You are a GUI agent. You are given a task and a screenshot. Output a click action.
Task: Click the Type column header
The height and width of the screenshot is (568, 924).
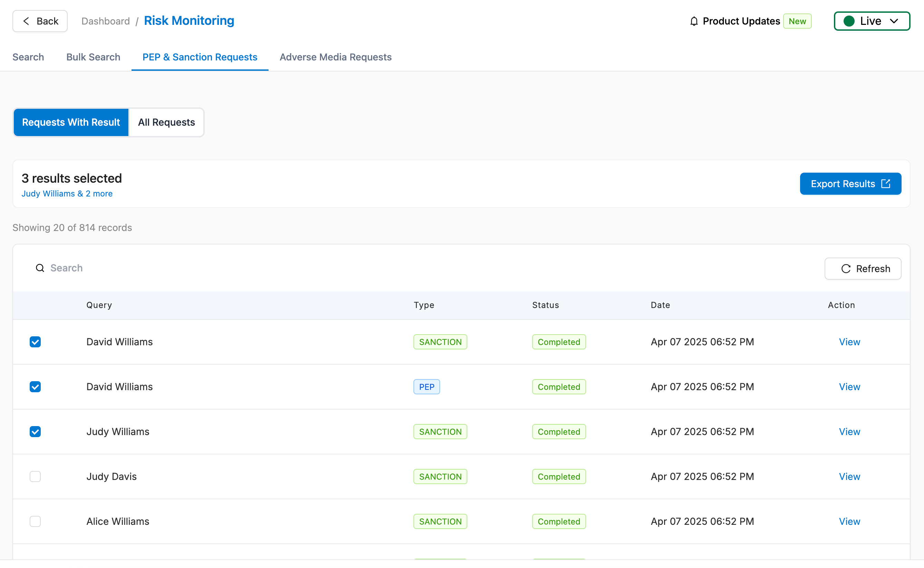(x=424, y=305)
